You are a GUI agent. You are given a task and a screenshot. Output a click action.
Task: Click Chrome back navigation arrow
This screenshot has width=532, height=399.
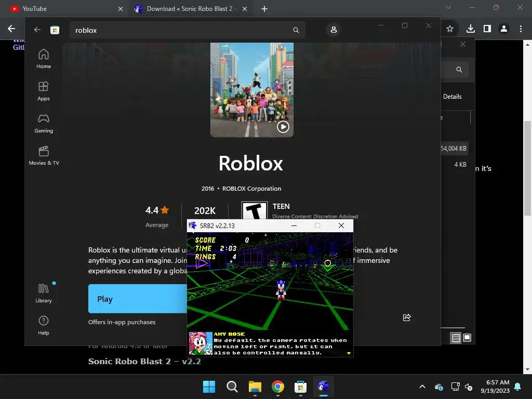coord(11,29)
